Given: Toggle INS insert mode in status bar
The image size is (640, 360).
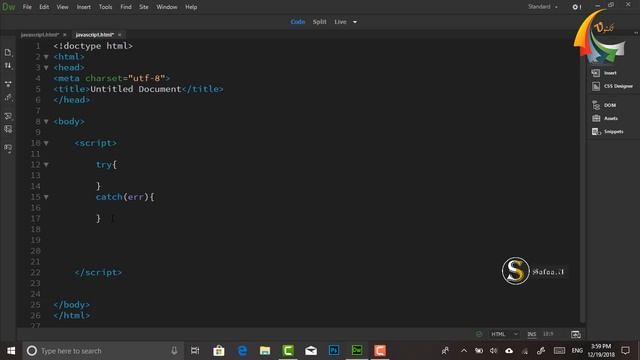Looking at the screenshot, I should click(531, 334).
